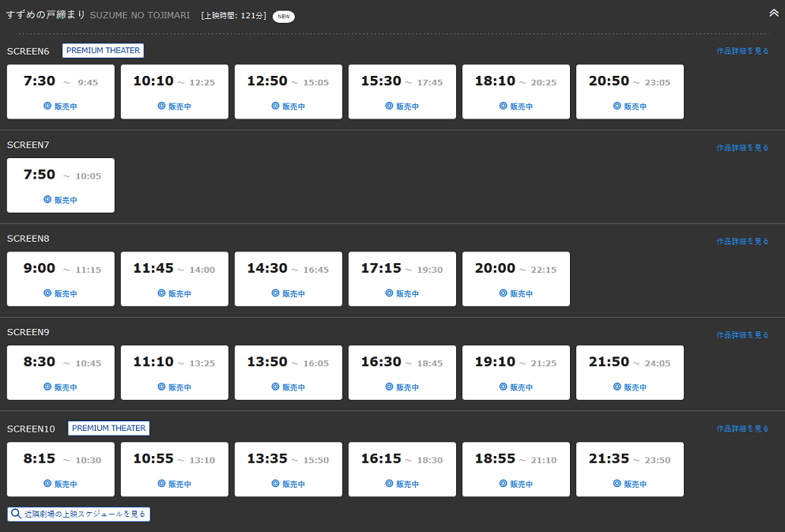Screen dimensions: 785x532
Task: Select the SCREEN8 9:00 showtime
Action: pos(61,279)
